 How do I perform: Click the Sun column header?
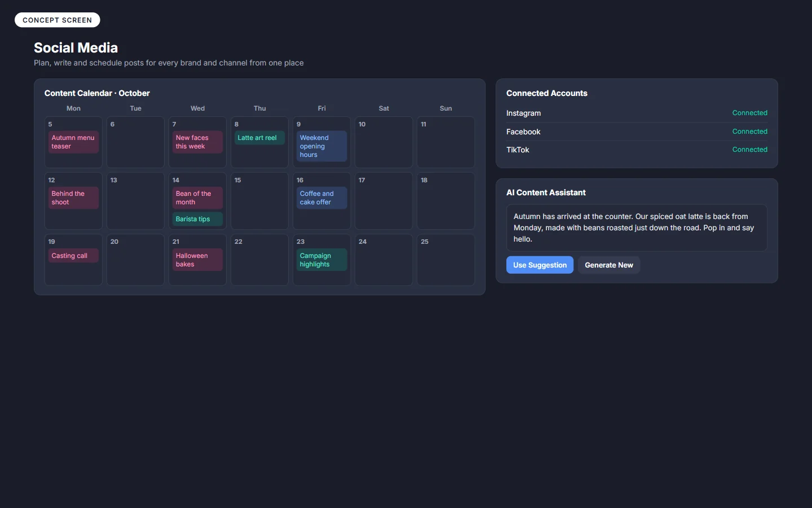tap(445, 108)
